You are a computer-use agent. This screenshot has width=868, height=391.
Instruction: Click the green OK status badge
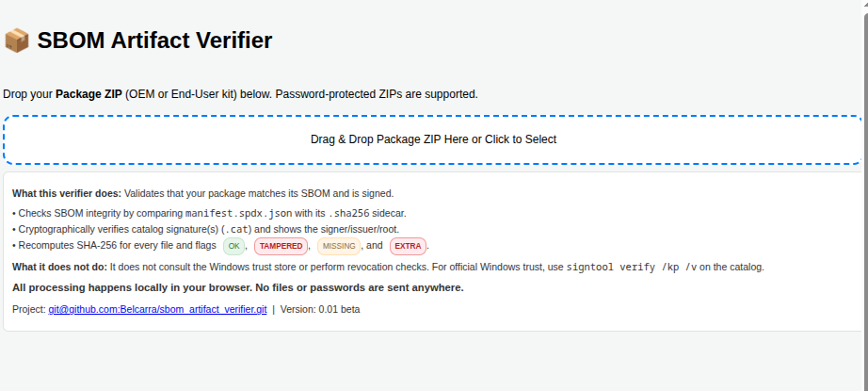pos(234,246)
